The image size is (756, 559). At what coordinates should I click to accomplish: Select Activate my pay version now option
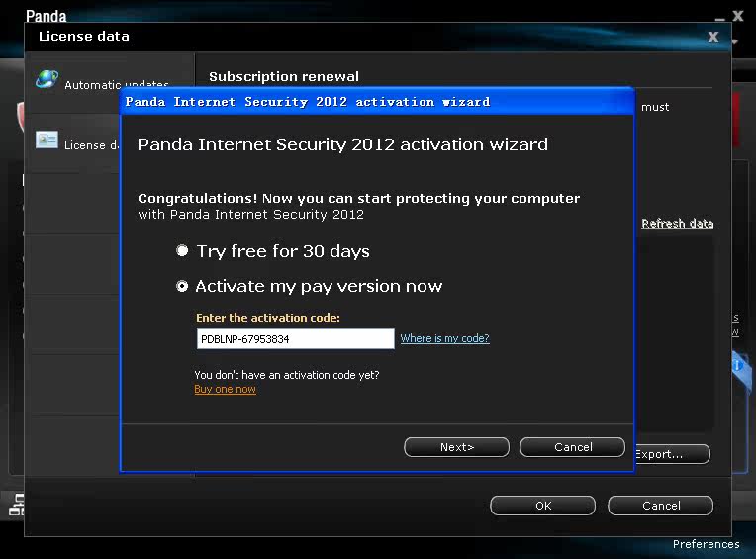point(182,287)
